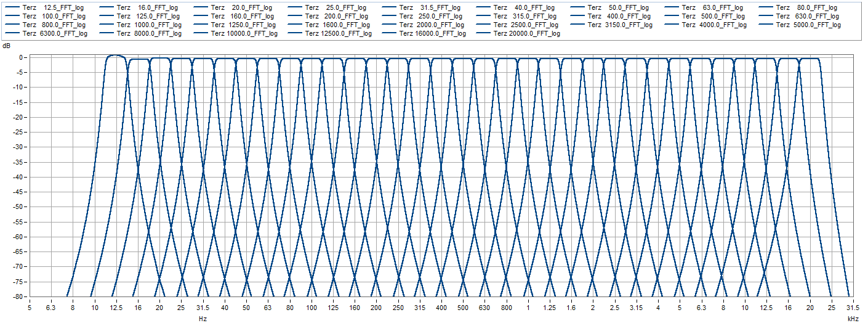Click the 315 tick on the x-axis
Image resolution: width=868 pixels, height=323 pixels.
pos(420,308)
